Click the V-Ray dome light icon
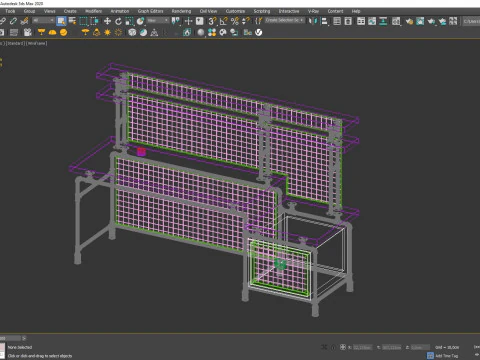Screen dimensions: 480x360 pyautogui.click(x=52, y=32)
